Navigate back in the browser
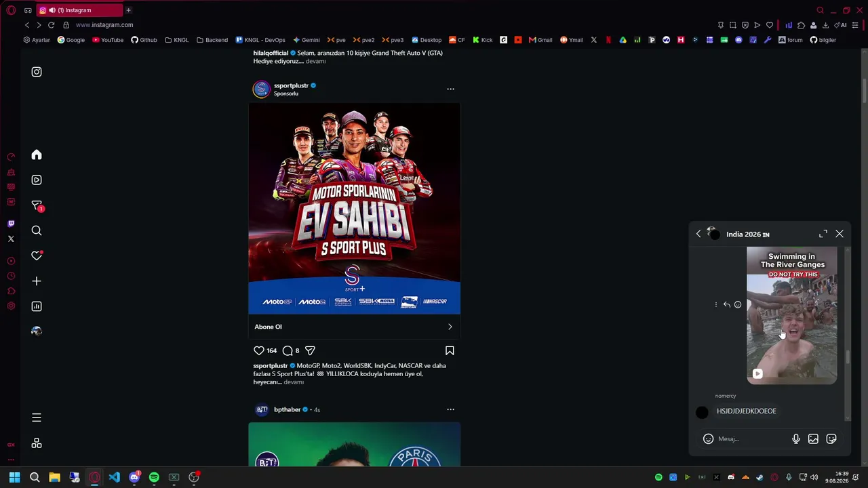868x488 pixels. 27,25
